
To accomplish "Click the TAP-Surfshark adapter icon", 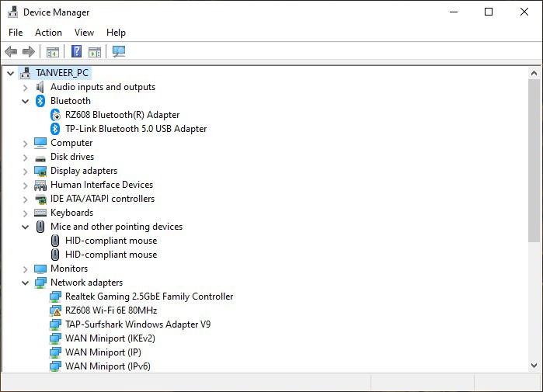I will click(x=55, y=324).
